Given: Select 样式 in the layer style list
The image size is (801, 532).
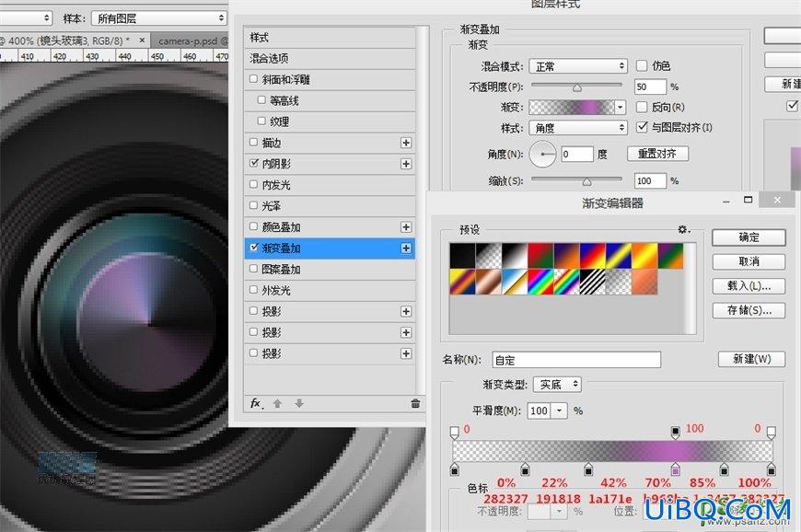Looking at the screenshot, I should (330, 38).
